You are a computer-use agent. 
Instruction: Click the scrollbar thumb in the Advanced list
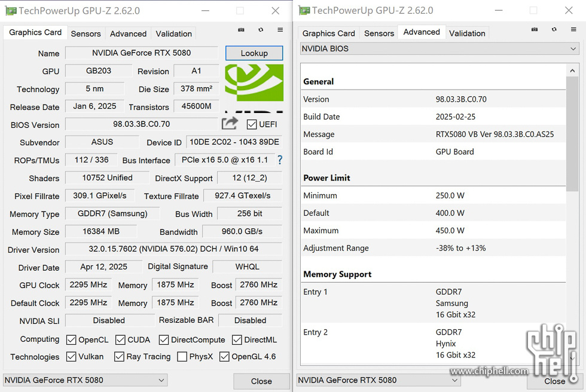click(x=572, y=134)
